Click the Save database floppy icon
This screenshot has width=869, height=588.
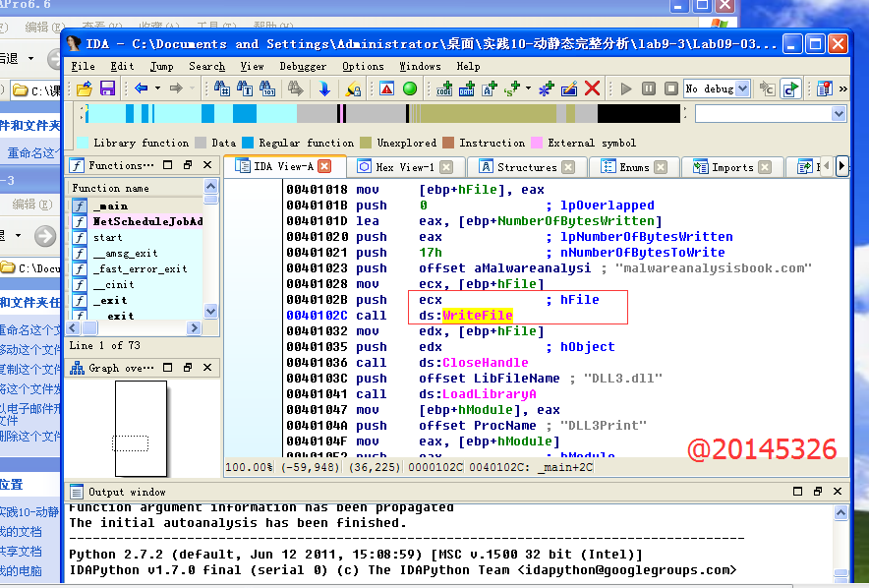[106, 88]
